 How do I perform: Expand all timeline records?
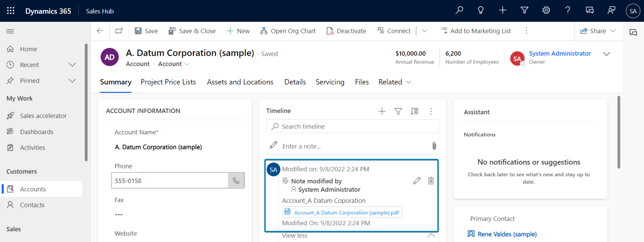coord(415,111)
